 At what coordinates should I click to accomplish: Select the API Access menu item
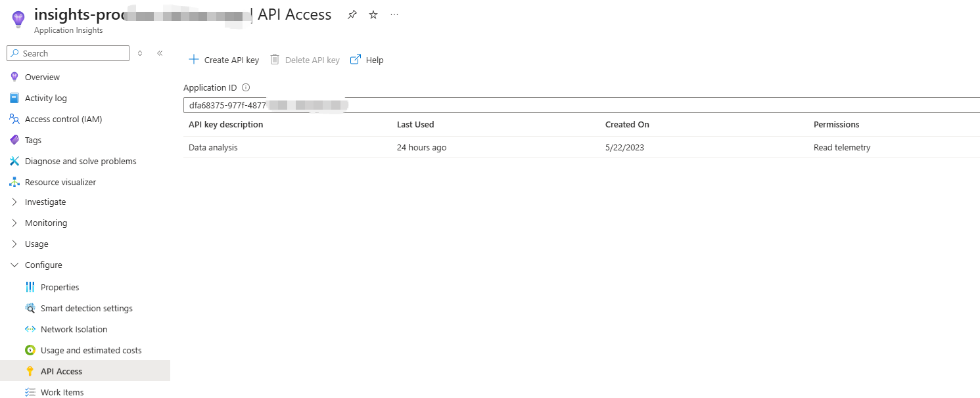pyautogui.click(x=85, y=371)
